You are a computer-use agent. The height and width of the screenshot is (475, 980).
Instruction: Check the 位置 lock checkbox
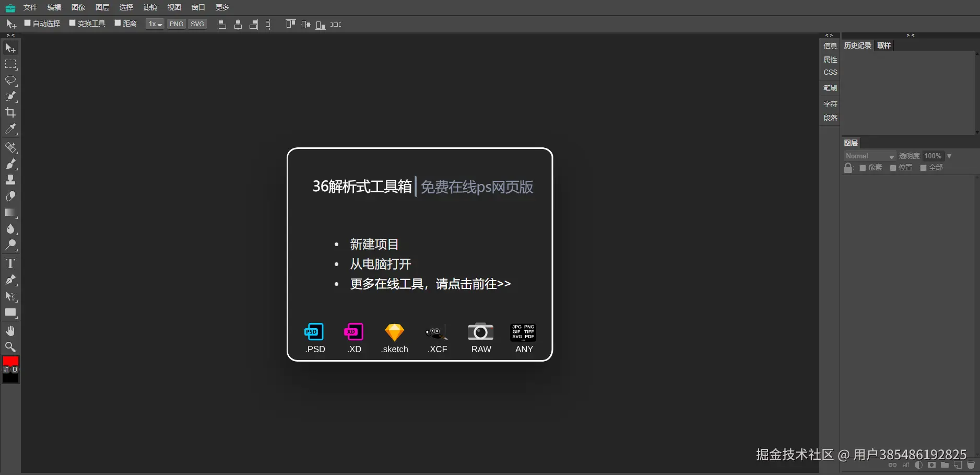[893, 168]
